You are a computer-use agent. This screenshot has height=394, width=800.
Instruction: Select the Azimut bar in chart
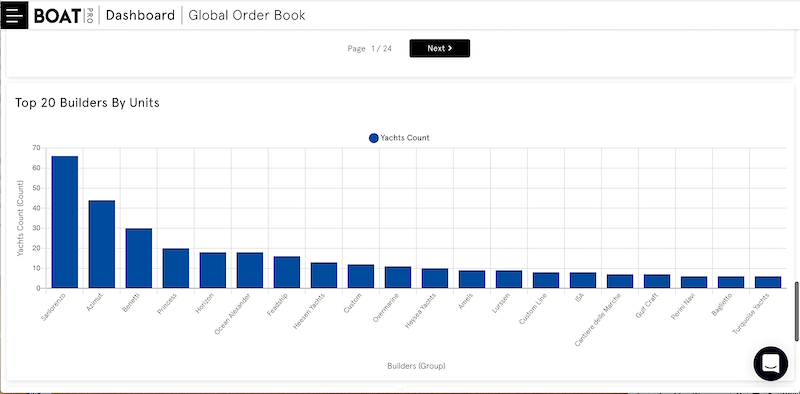pos(102,244)
